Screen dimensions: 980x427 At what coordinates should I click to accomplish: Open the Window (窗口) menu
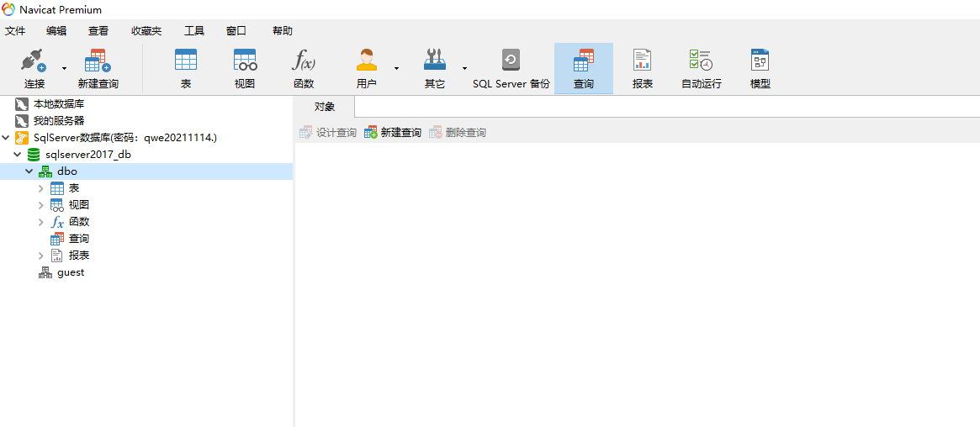(236, 30)
